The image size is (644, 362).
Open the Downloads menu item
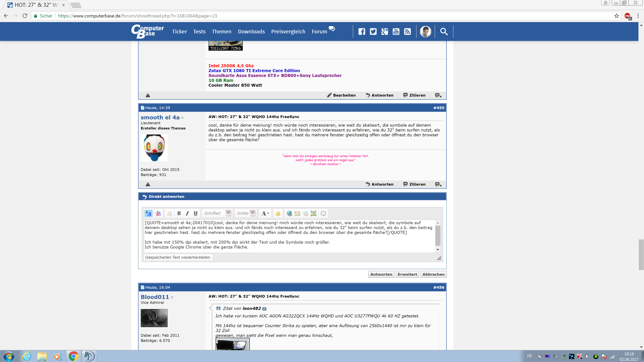[251, 32]
